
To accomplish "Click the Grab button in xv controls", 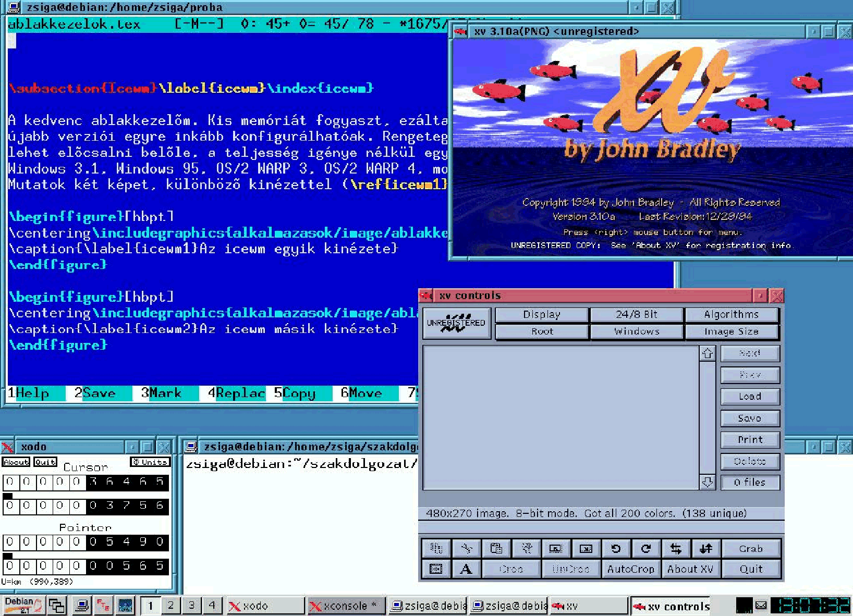I will (x=751, y=548).
